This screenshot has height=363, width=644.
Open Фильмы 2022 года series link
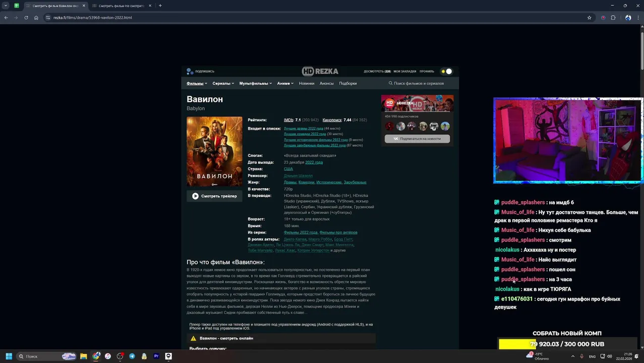pos(301,232)
